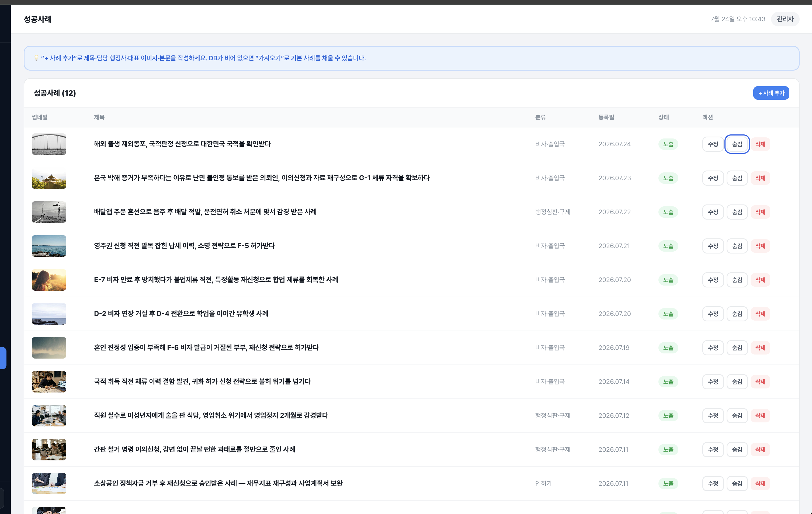Viewport: 812px width, 514px height.
Task: Open thumbnail for the 국적 취득 귀화 case
Action: 49,382
